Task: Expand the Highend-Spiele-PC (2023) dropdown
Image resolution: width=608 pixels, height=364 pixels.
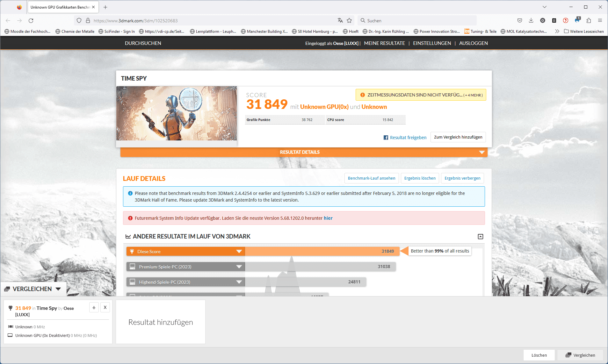Action: [x=239, y=282]
